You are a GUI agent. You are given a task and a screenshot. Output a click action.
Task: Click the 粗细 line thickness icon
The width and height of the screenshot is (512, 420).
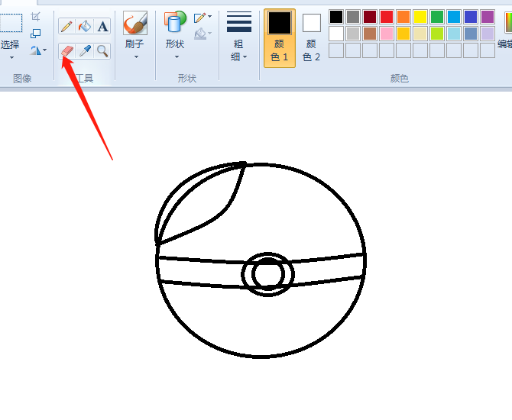tap(239, 22)
